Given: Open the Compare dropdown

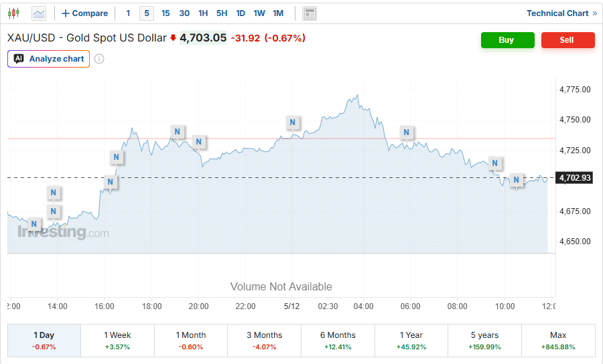Looking at the screenshot, I should click(84, 13).
